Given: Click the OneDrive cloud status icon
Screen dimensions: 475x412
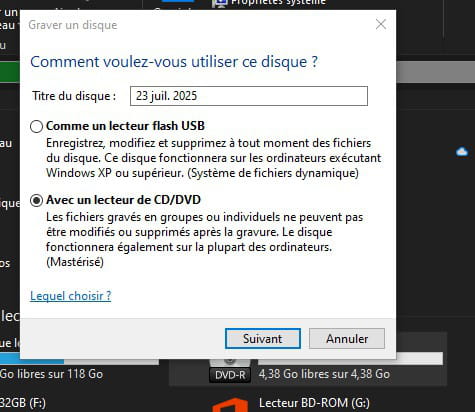Looking at the screenshot, I should 462,152.
